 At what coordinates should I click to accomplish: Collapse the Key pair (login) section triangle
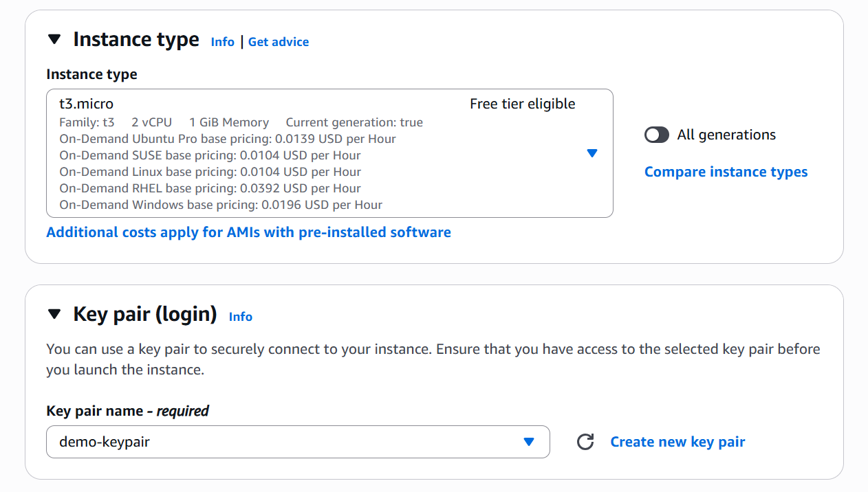tap(55, 315)
